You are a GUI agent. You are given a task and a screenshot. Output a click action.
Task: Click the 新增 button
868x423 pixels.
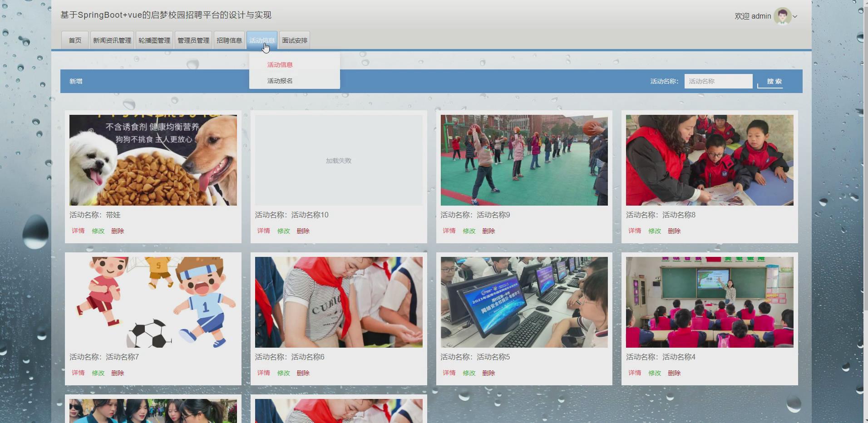(76, 81)
